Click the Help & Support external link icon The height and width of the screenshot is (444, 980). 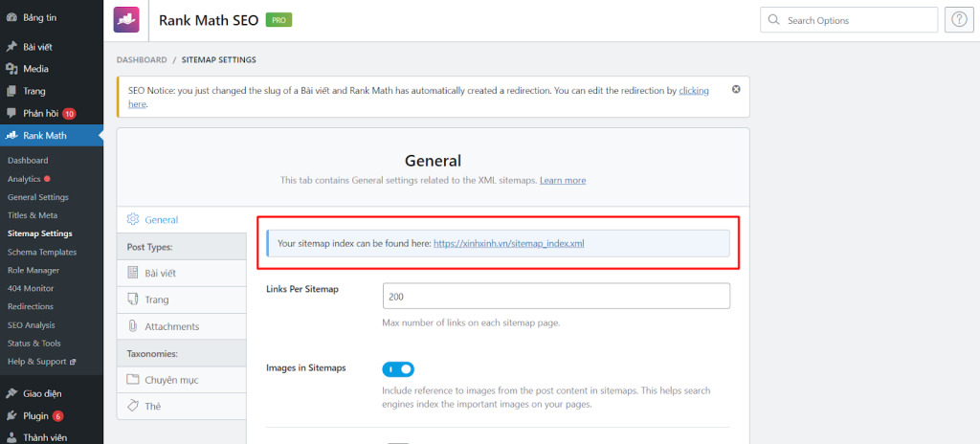pyautogui.click(x=73, y=362)
